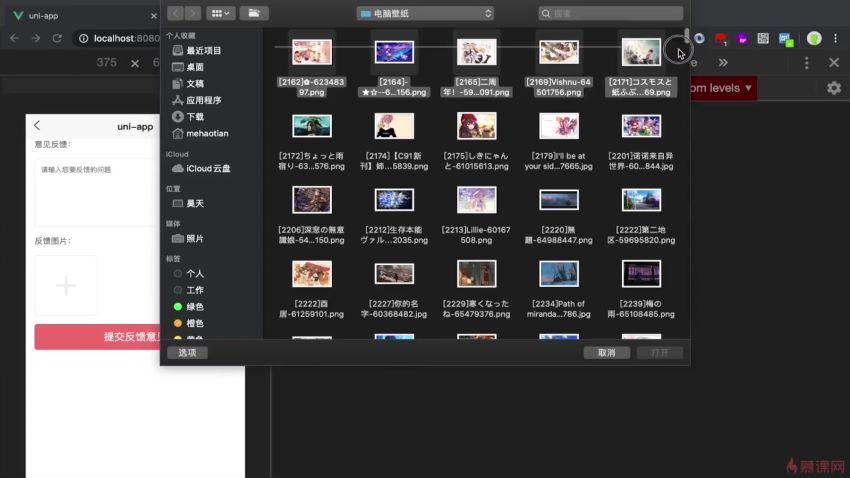Click the 选项 button
The image size is (850, 478).
[187, 353]
